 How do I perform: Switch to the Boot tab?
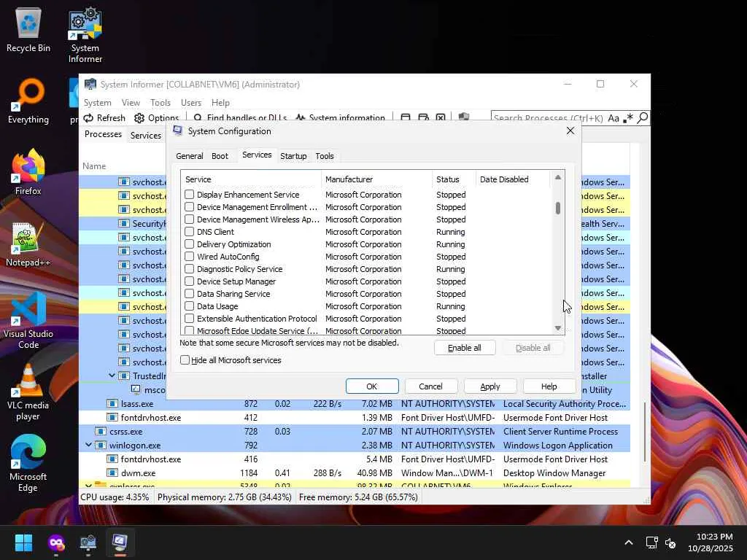(220, 156)
